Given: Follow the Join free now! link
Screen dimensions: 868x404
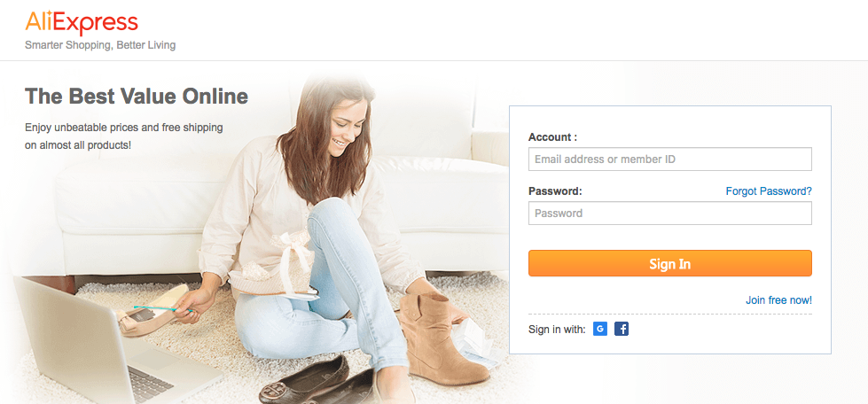Looking at the screenshot, I should (x=778, y=300).
